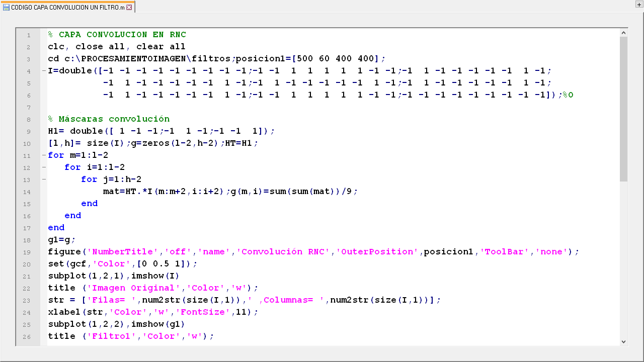Collapse the for j loop at line 13
This screenshot has height=362, width=644.
click(x=44, y=179)
